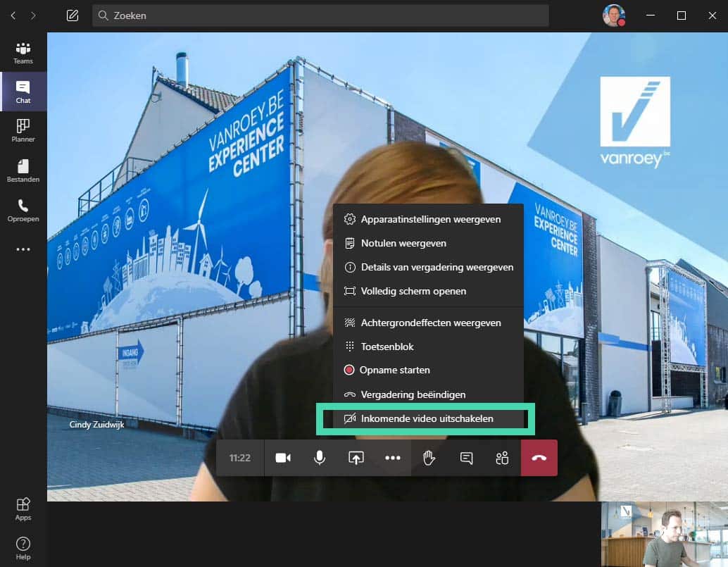Show the participants panel
This screenshot has width=728, height=567.
(503, 458)
